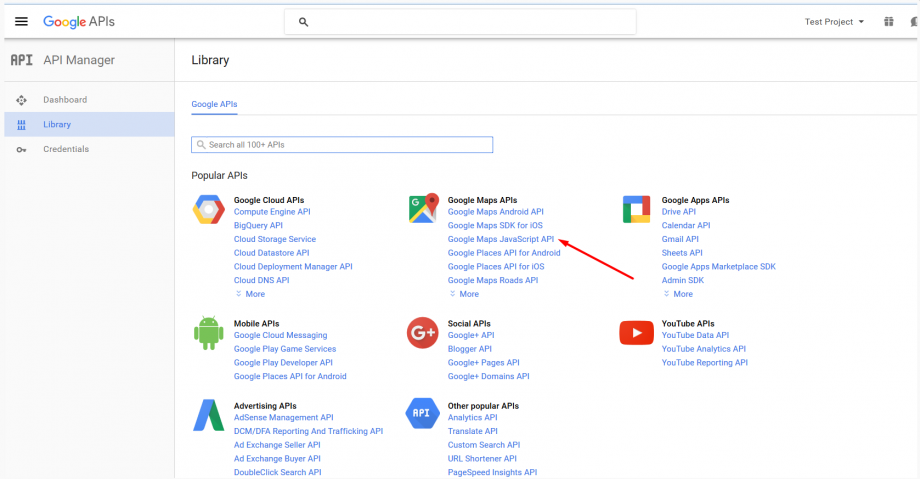Screen dimensions: 920x479
Task: Click the AdWords Advertising APIs icon
Action: point(208,414)
